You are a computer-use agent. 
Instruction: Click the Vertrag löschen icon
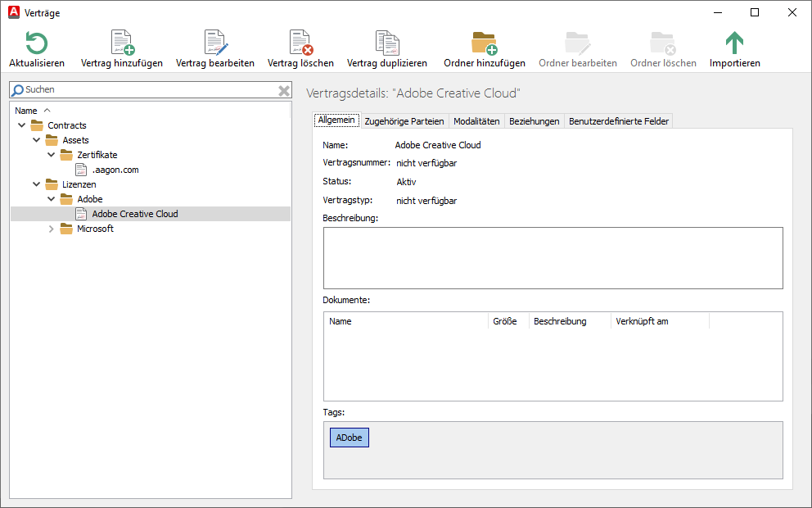click(300, 43)
